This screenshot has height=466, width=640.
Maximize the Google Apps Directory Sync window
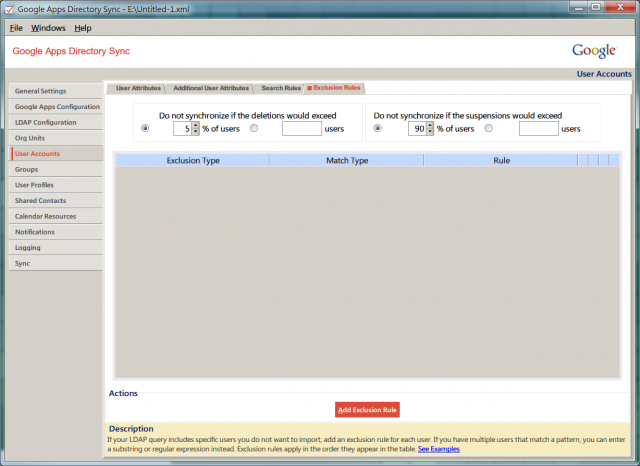596,7
